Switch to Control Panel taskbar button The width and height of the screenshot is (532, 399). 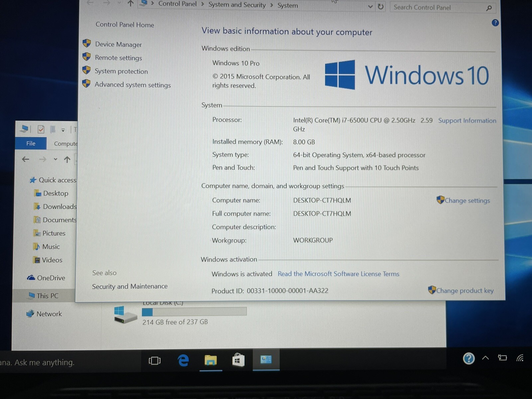pos(266,359)
